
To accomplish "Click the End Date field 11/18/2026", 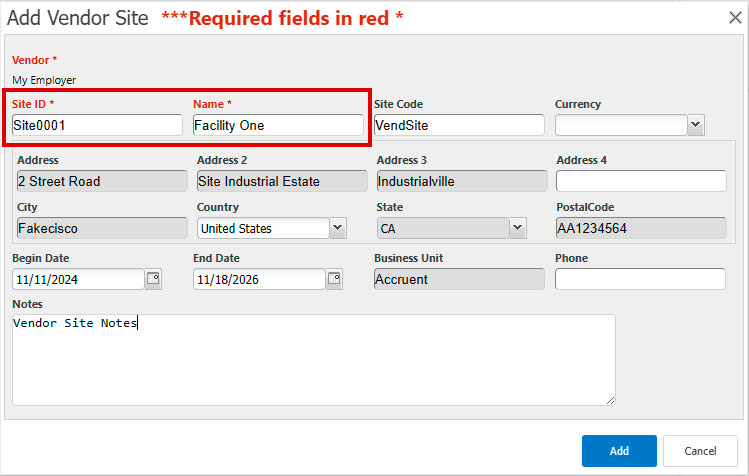I will click(x=259, y=279).
